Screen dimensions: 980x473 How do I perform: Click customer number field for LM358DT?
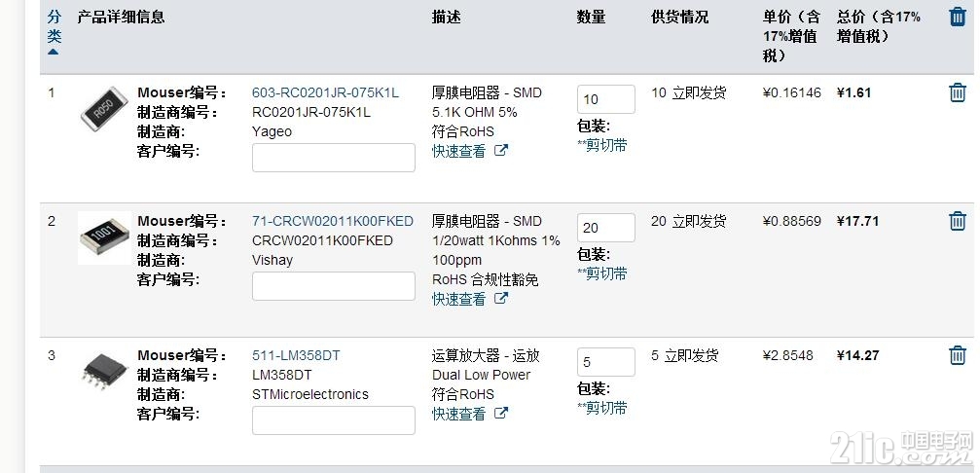tap(334, 419)
